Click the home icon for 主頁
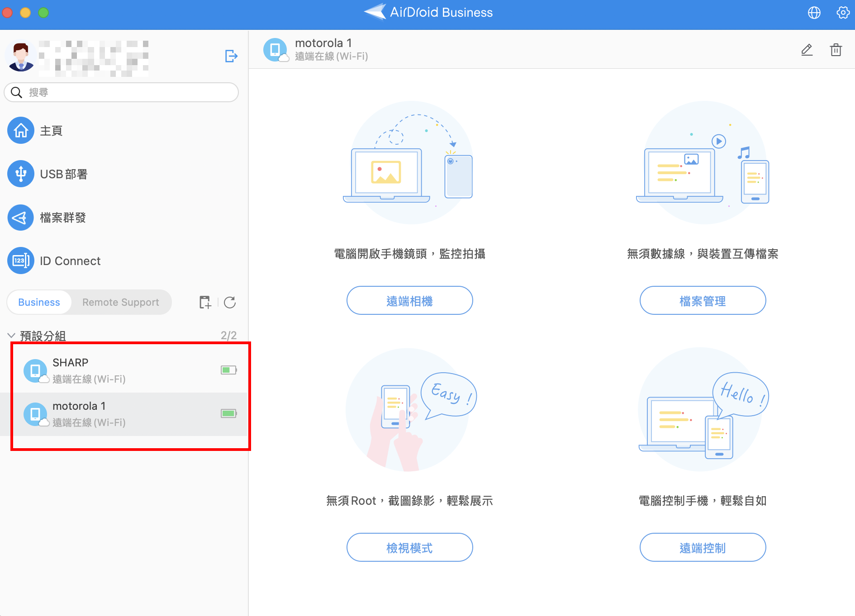 tap(21, 131)
